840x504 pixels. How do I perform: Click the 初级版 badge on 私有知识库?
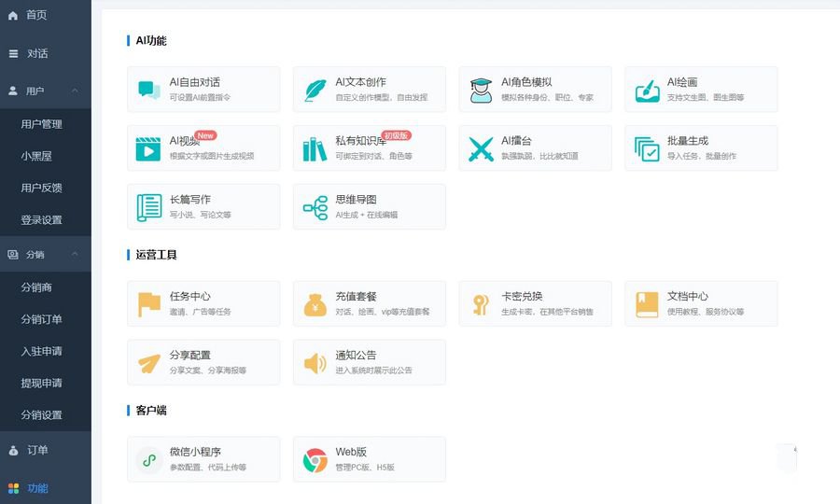[x=396, y=135]
